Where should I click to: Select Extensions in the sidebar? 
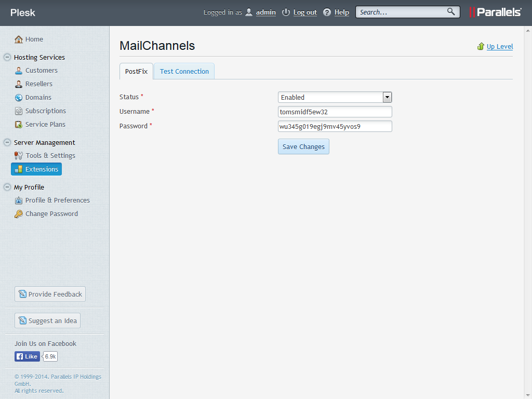tap(36, 169)
